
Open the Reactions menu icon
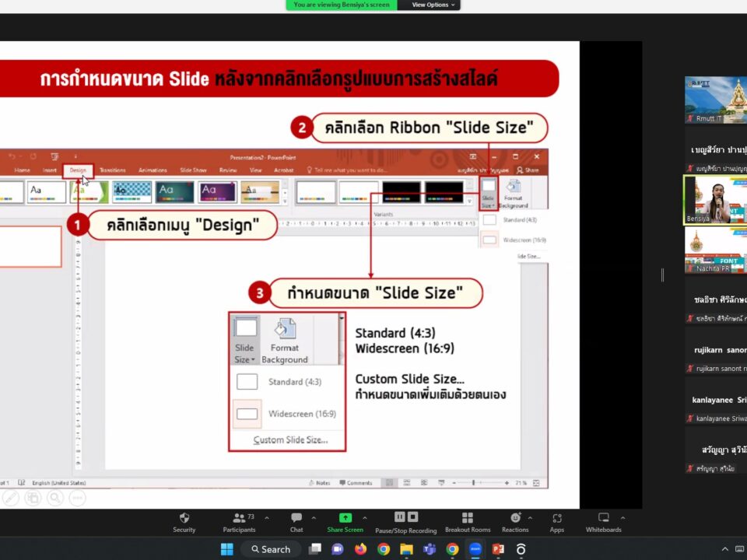pos(515,518)
